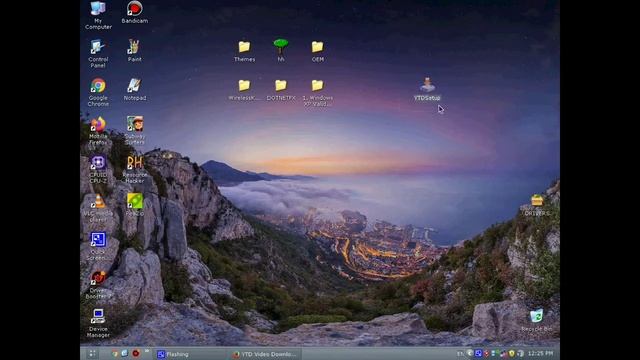This screenshot has width=640, height=360.
Task: Select the Device Manager shortcut
Action: (98, 324)
